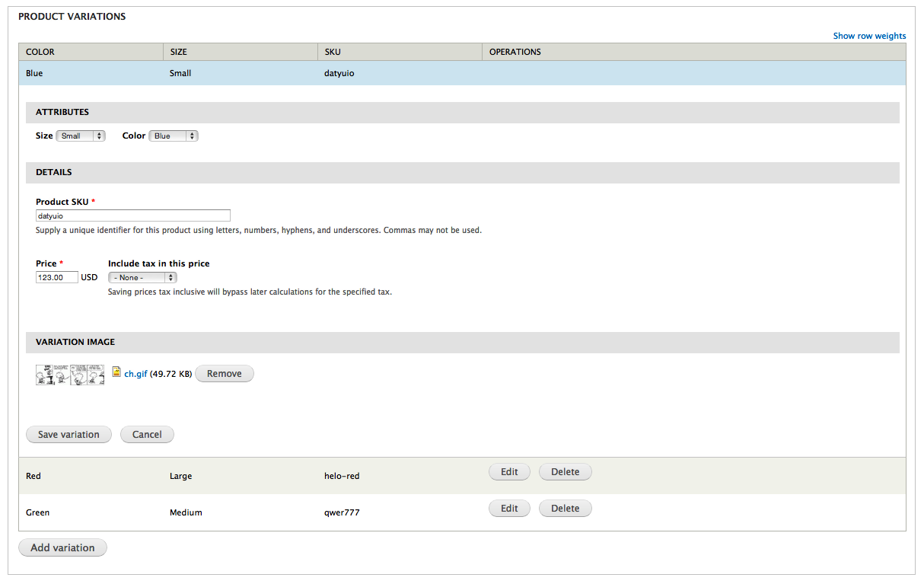Select the Blue Small datyuio row
Screen dimensions: 924x584
tap(462, 73)
